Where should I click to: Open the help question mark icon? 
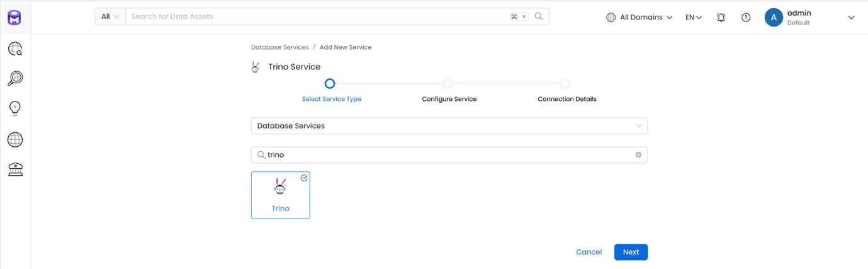pos(746,18)
